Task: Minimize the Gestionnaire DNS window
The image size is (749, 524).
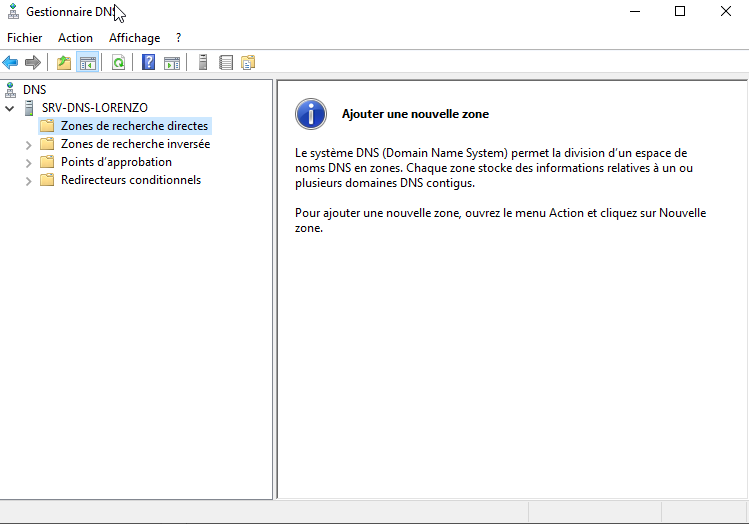Action: 635,11
